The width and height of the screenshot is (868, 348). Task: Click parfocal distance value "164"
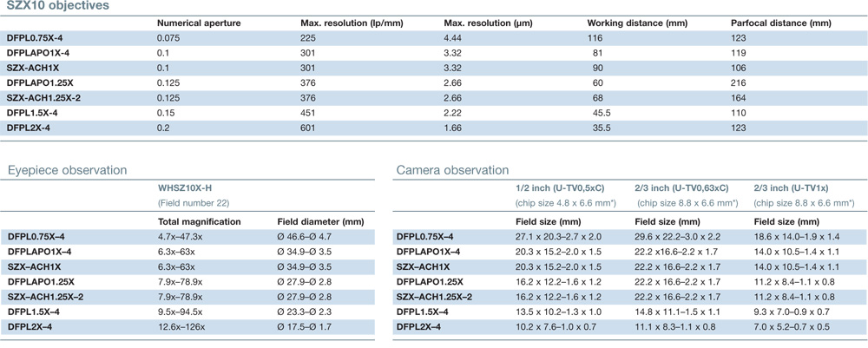click(x=739, y=98)
